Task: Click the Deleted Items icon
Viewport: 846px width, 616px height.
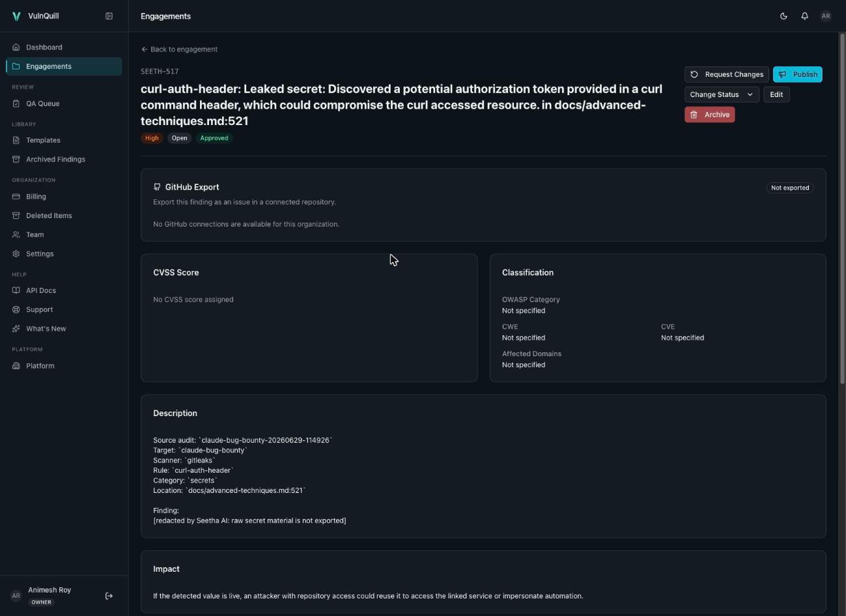Action: coord(16,216)
